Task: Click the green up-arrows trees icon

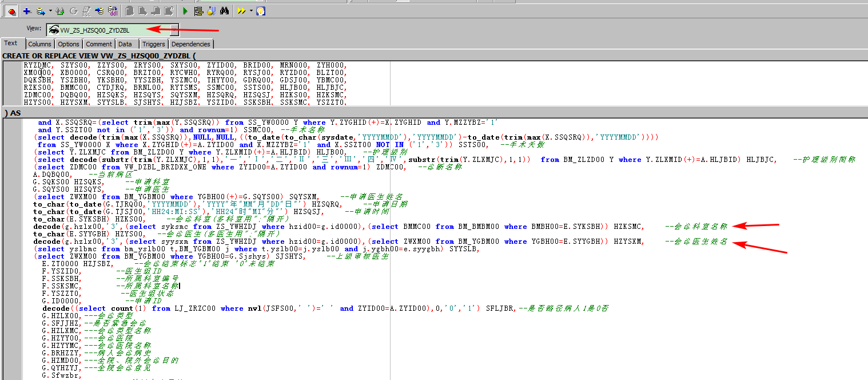Action: pos(59,11)
